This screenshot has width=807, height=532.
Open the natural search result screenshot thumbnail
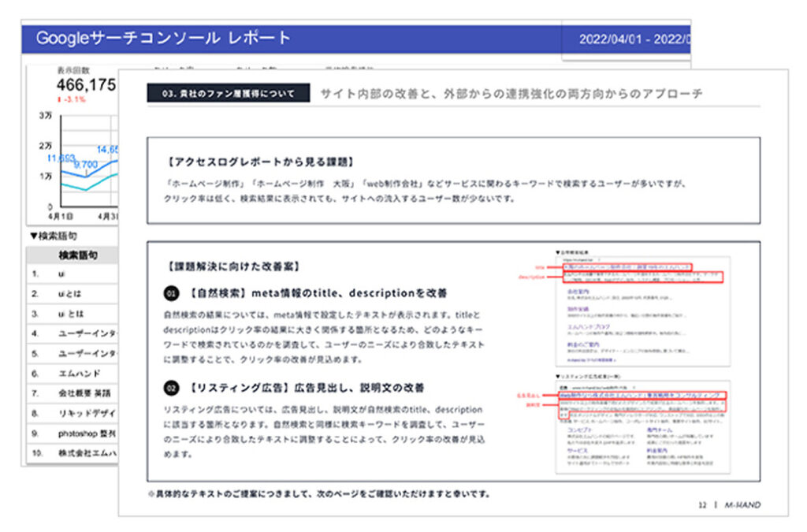(643, 311)
